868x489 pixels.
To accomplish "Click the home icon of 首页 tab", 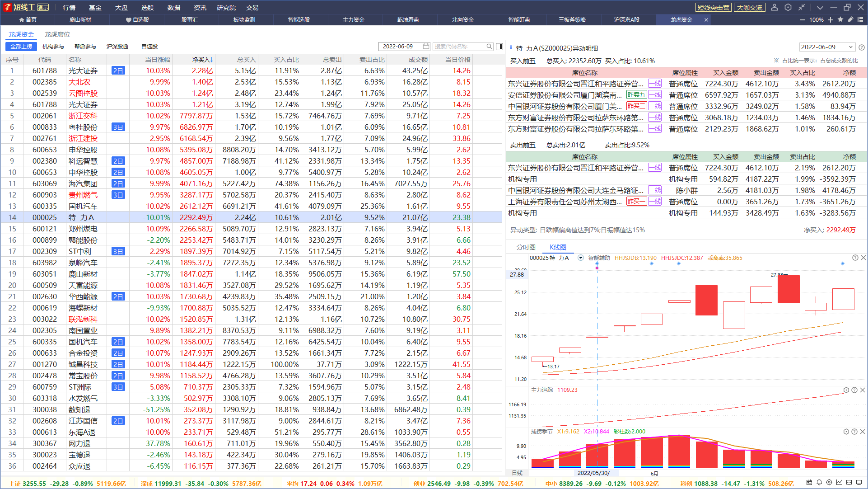I will [x=22, y=20].
